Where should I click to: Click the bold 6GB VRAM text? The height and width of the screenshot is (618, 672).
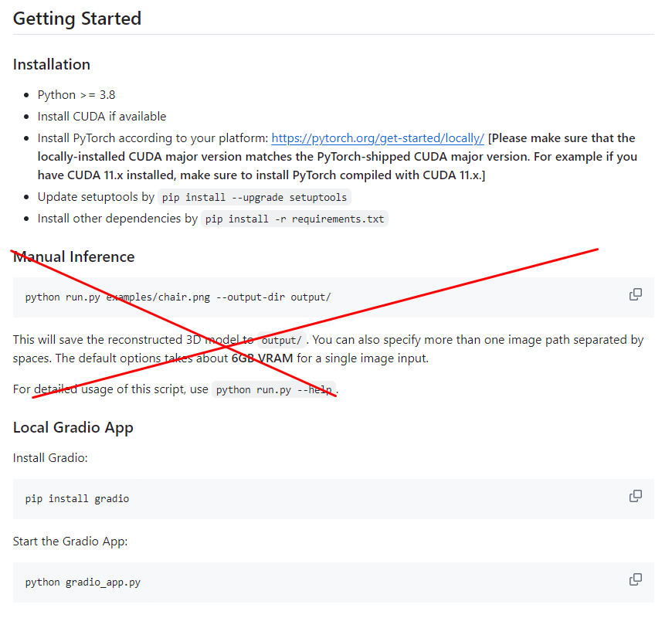(x=262, y=358)
